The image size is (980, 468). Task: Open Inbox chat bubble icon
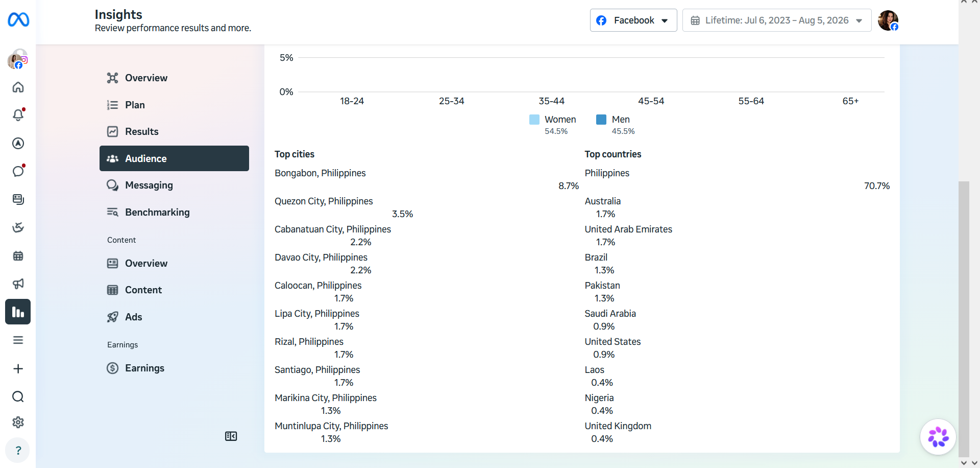pyautogui.click(x=18, y=171)
